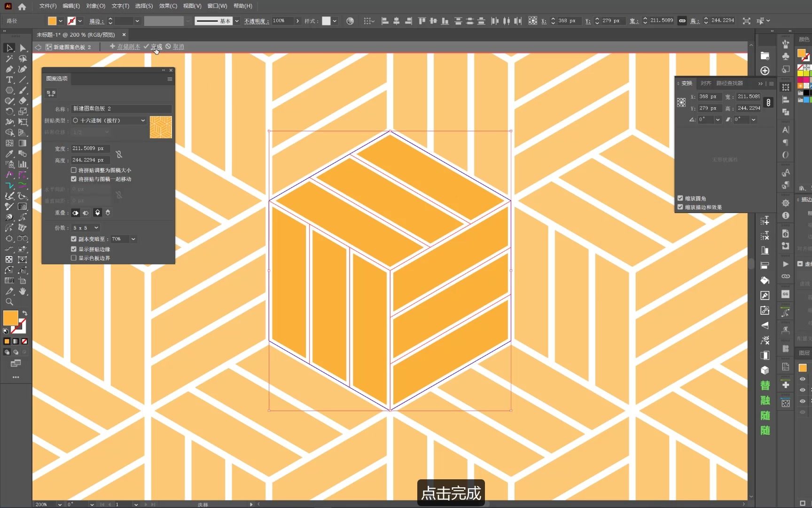
Task: Select the Hand tool
Action: coord(23,291)
